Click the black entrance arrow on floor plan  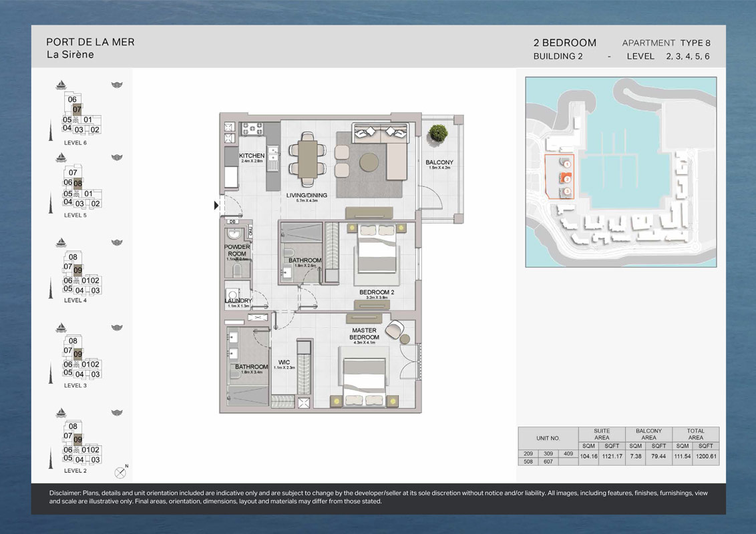[x=216, y=206]
